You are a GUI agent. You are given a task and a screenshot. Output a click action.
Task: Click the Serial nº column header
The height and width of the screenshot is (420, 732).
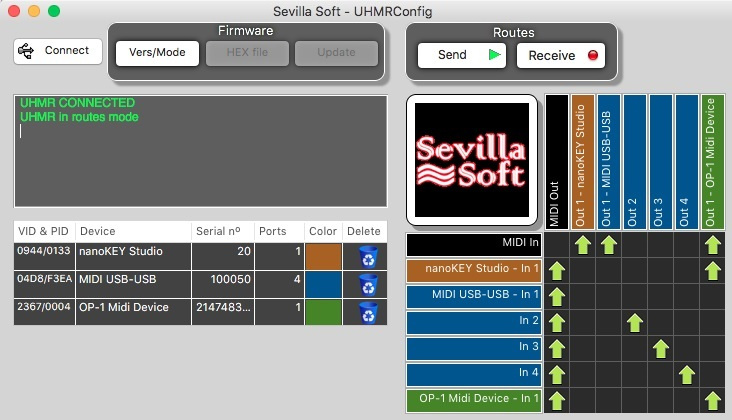point(223,231)
